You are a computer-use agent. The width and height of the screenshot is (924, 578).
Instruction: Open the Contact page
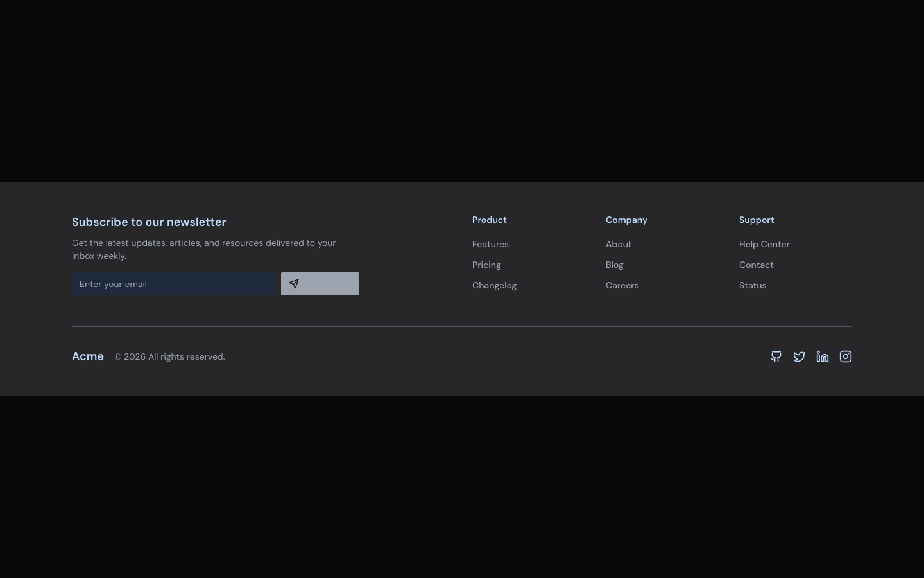point(757,265)
